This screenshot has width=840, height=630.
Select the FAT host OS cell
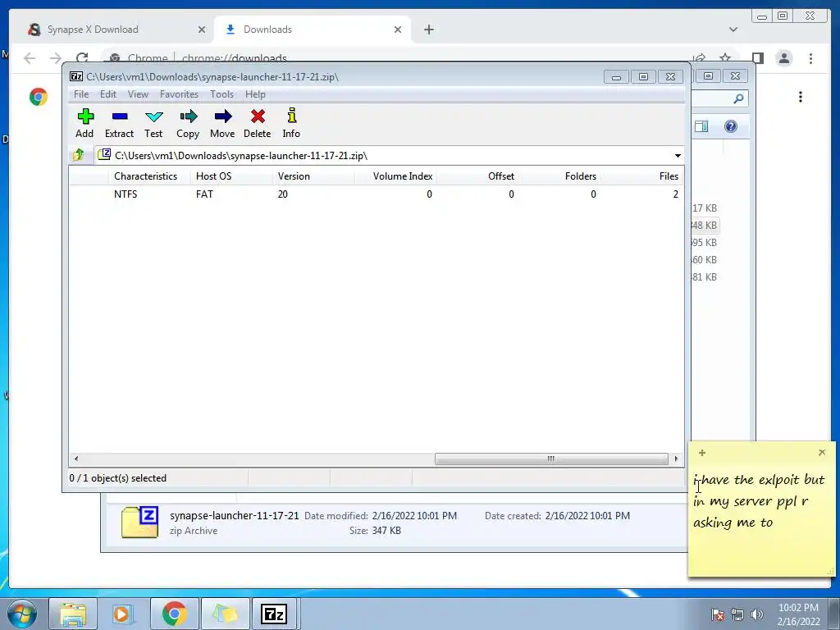point(204,194)
